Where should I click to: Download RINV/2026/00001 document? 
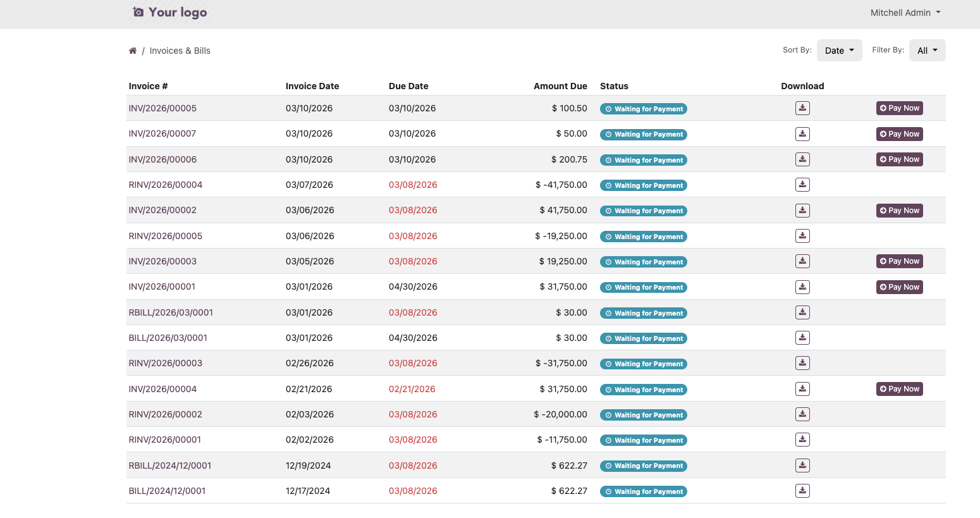tap(802, 440)
